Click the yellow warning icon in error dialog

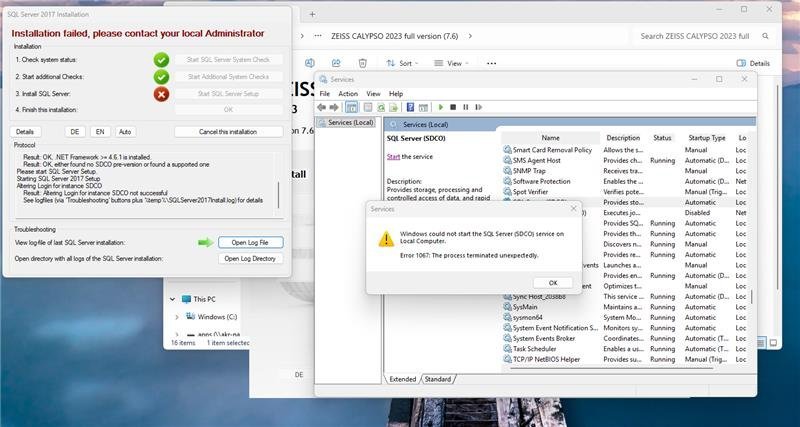[385, 239]
